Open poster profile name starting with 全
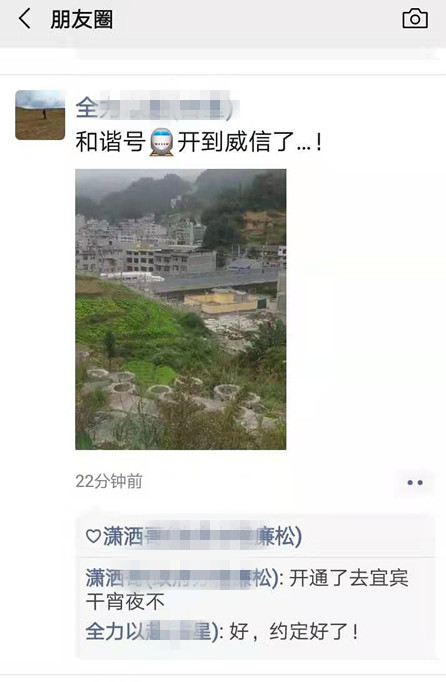The image size is (446, 682). pos(158,108)
